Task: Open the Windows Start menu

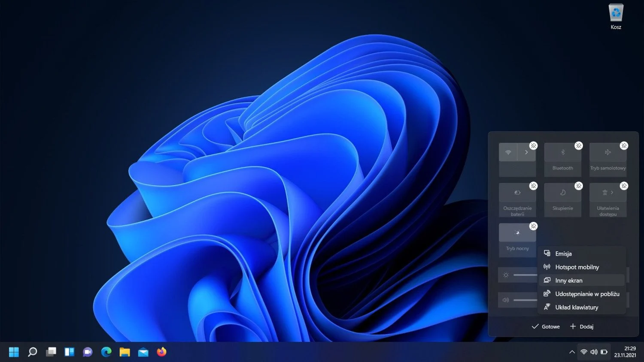Action: coord(14,352)
